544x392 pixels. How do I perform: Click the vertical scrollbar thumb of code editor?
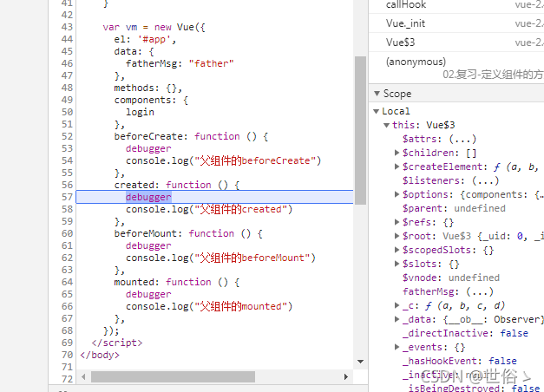point(360,130)
